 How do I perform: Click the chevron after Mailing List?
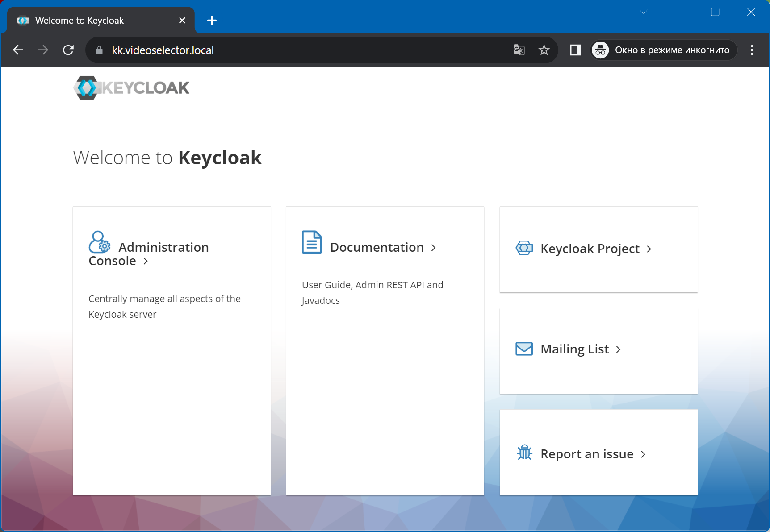(618, 349)
